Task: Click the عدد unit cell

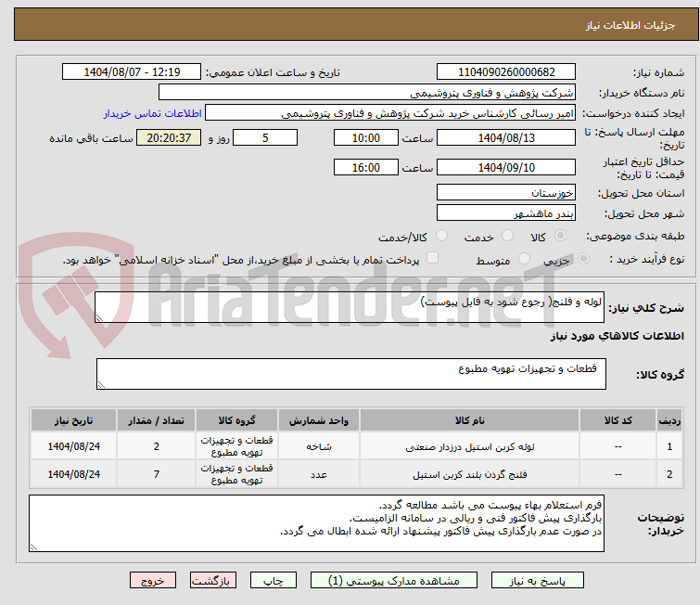Action: 319,474
